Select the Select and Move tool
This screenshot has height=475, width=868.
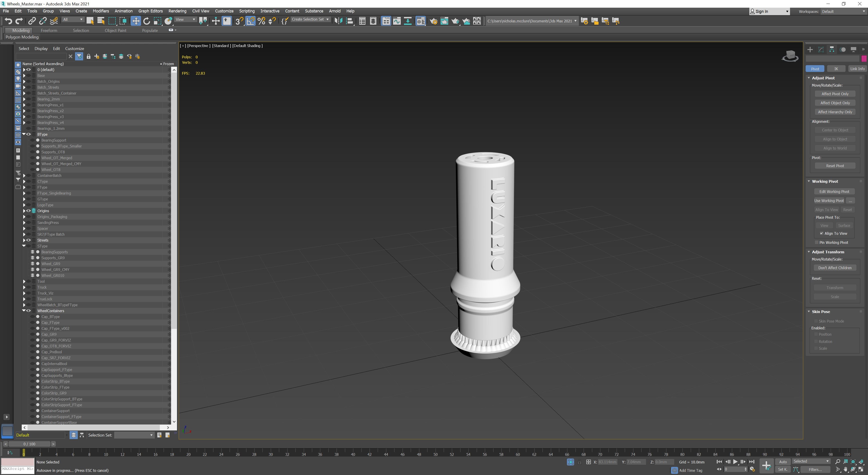(135, 21)
